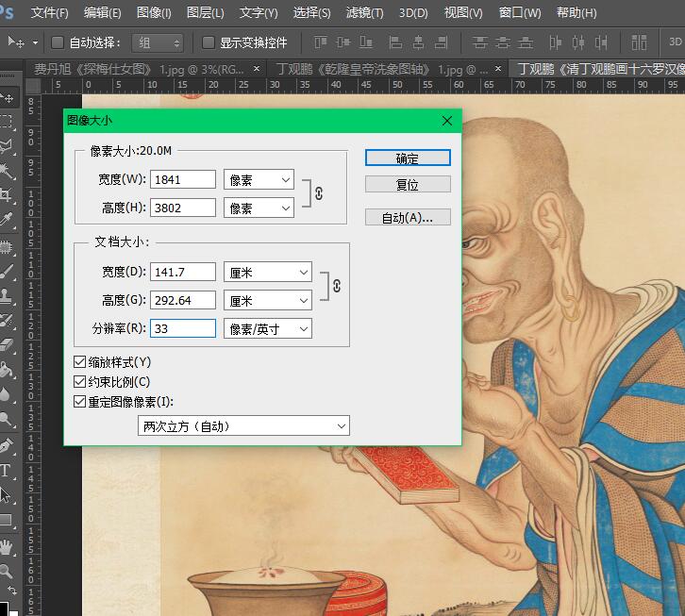This screenshot has width=685, height=616.
Task: Select the Brush tool
Action: point(6,272)
